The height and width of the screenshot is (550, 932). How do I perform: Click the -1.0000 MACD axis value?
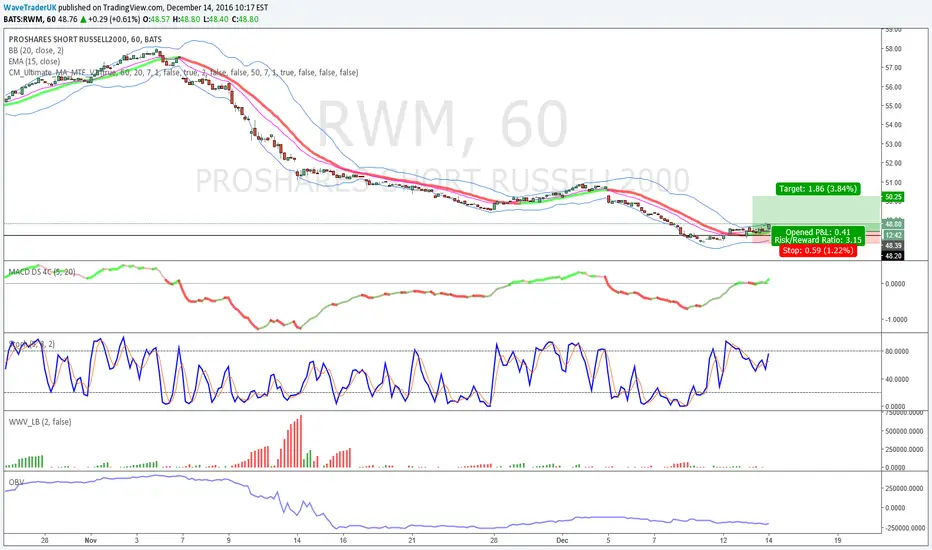tap(895, 320)
